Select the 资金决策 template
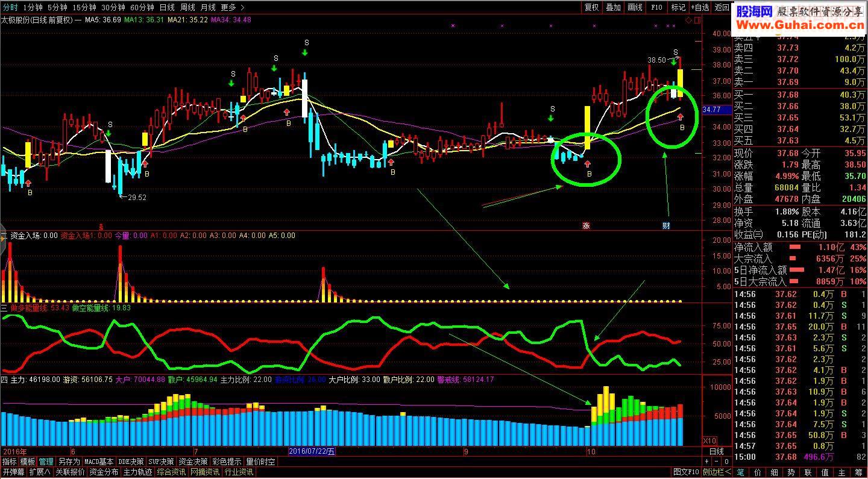Viewport: 868px width, 479px height. (193, 462)
